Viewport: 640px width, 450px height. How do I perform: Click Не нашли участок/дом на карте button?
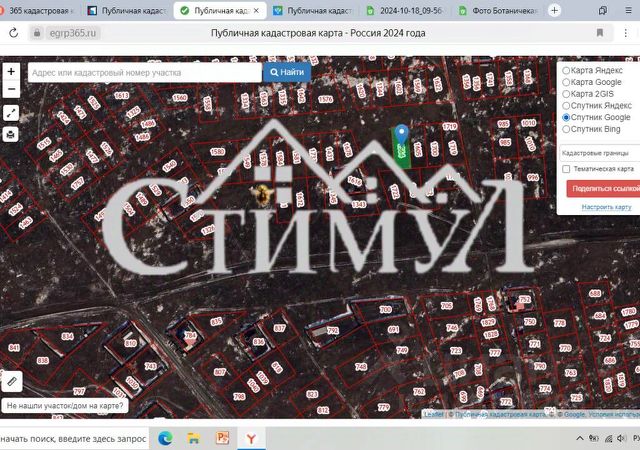(65, 406)
